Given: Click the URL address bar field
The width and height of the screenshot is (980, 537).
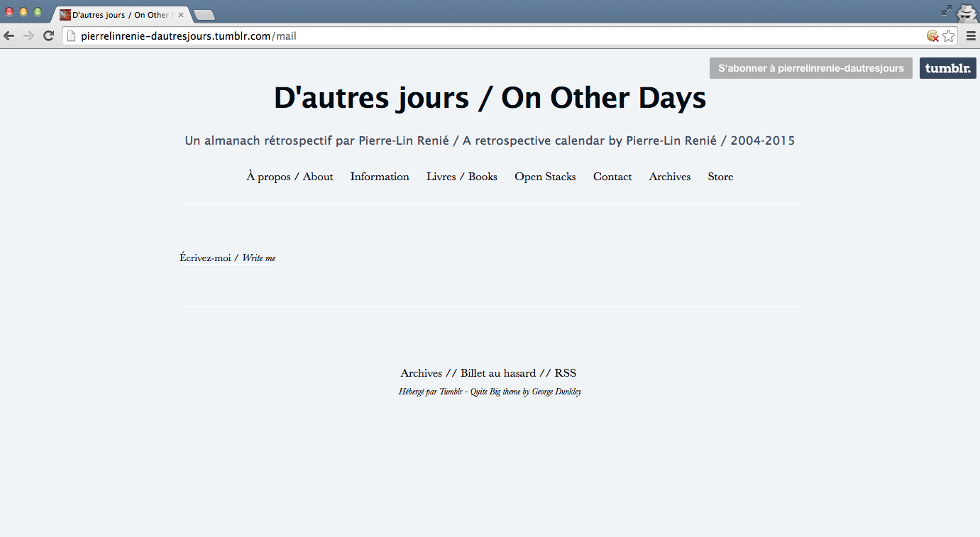Looking at the screenshot, I should click(497, 36).
